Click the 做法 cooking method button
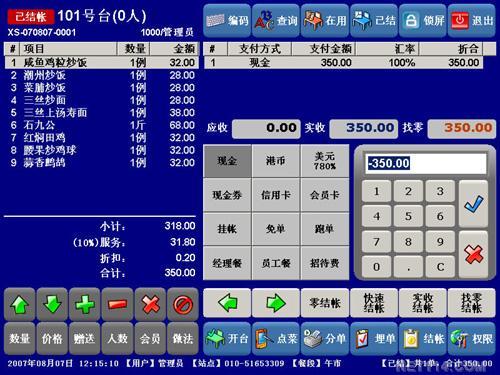The image size is (500, 375). pos(183,338)
